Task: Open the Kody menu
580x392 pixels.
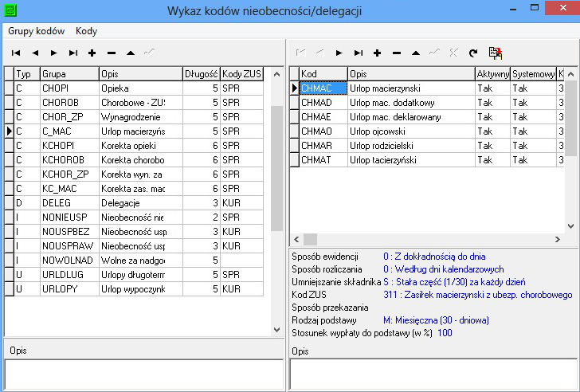Action: pos(86,31)
